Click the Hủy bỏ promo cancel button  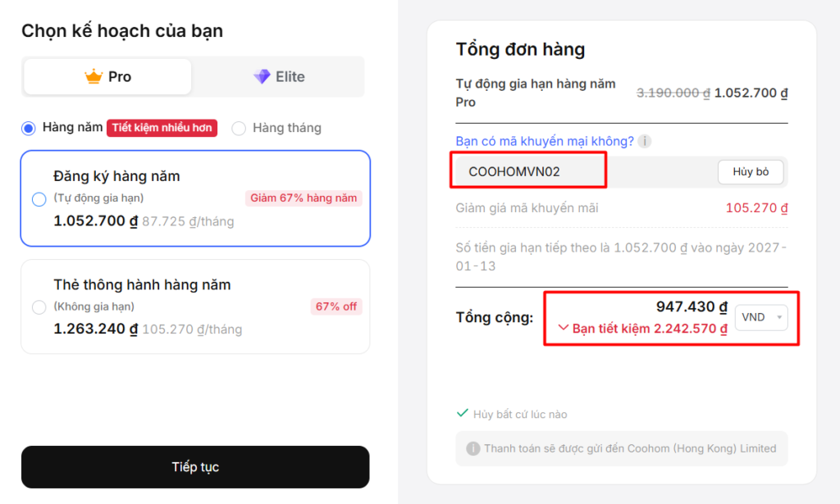[751, 172]
